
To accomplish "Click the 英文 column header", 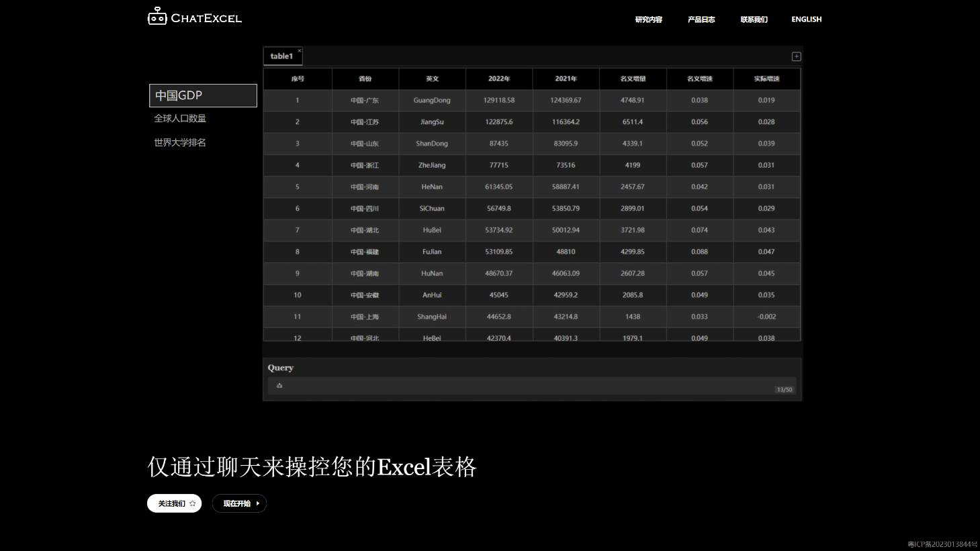I will point(432,79).
